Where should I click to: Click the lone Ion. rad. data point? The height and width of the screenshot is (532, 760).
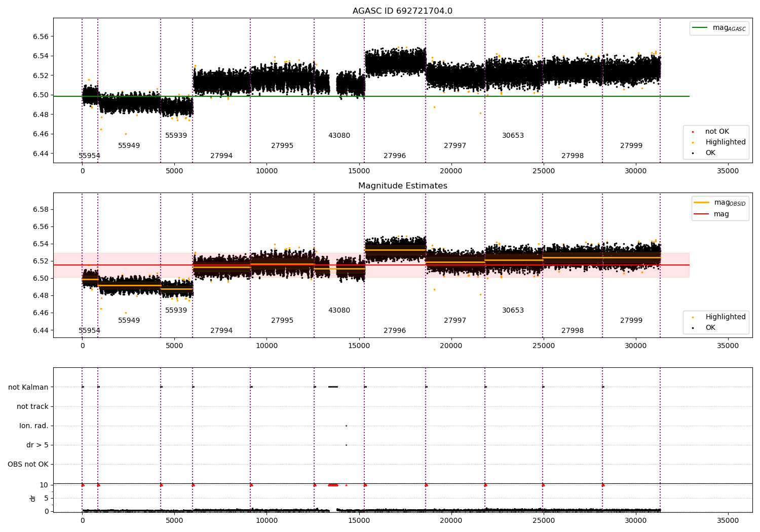pos(346,426)
